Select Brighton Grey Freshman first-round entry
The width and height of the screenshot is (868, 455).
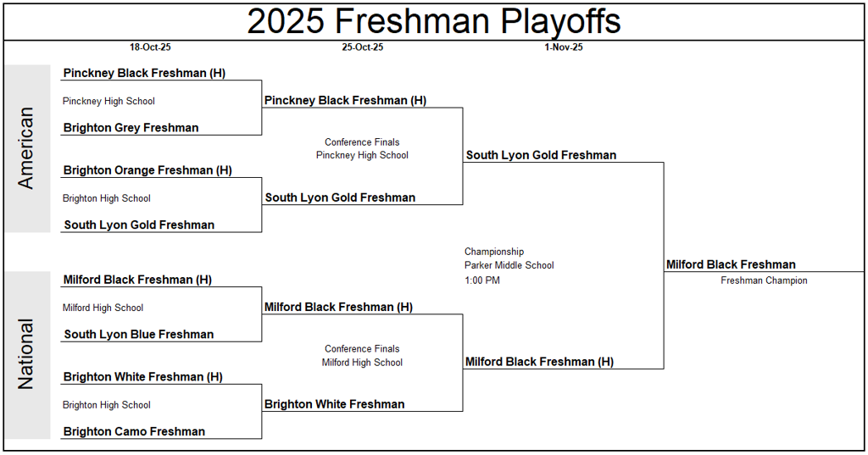point(131,128)
